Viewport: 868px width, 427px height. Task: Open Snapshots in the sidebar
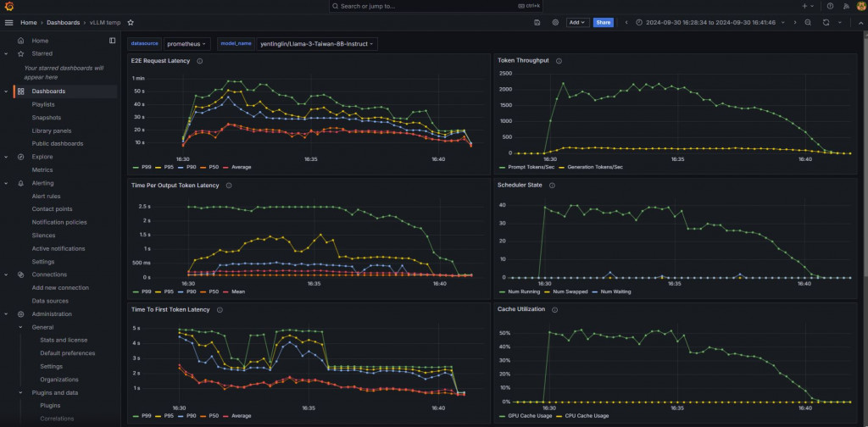tap(47, 118)
